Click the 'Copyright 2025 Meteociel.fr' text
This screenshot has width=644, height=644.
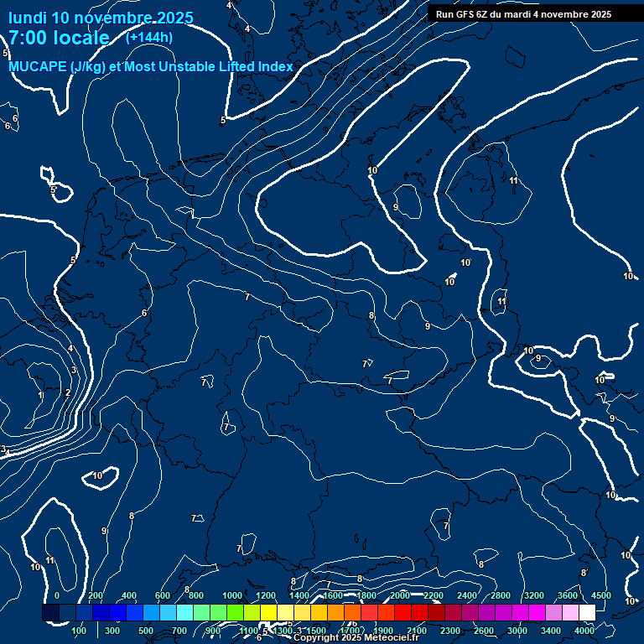pyautogui.click(x=356, y=637)
